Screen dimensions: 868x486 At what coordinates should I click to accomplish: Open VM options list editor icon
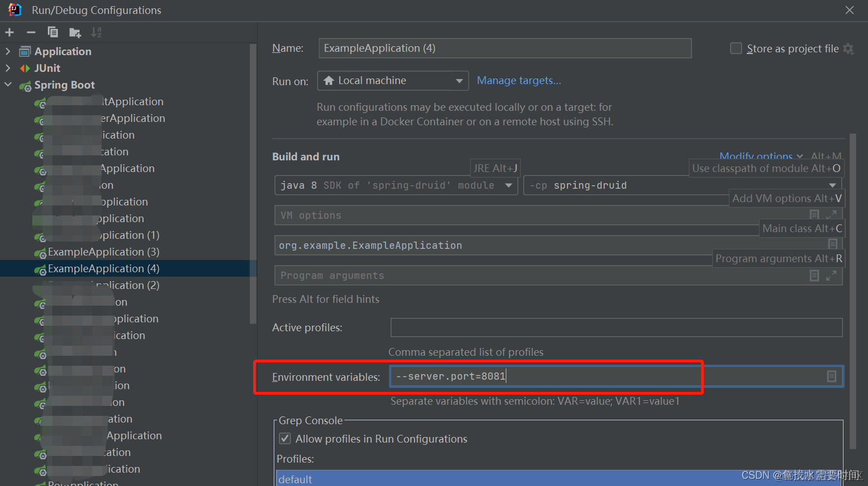tap(814, 215)
